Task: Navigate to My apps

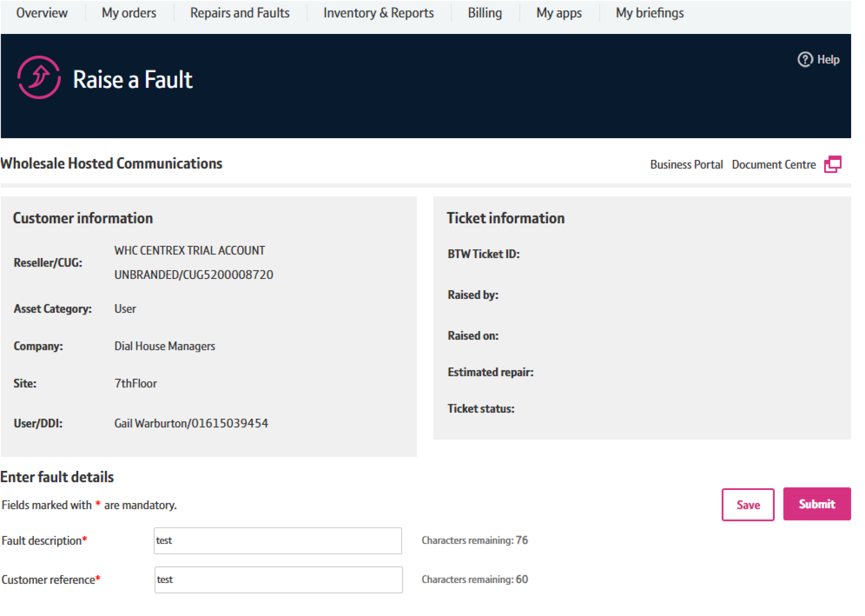Action: 558,13
